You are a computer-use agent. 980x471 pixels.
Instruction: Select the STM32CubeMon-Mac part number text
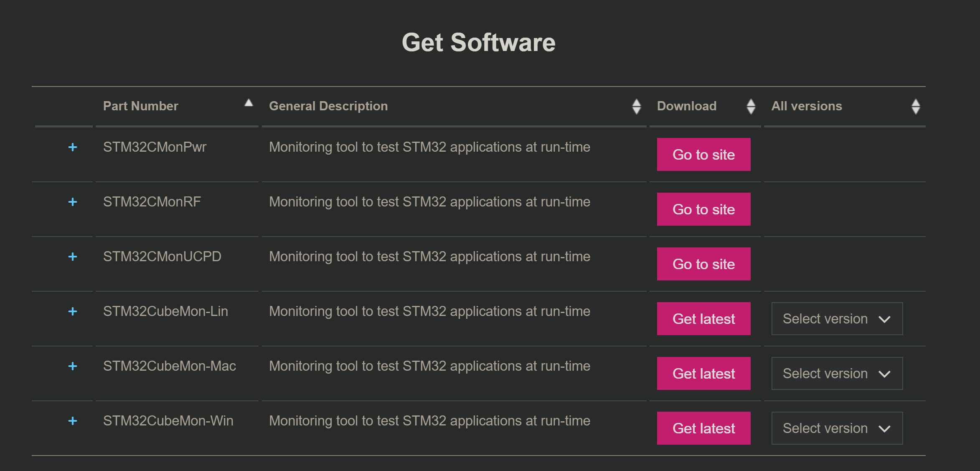(170, 366)
